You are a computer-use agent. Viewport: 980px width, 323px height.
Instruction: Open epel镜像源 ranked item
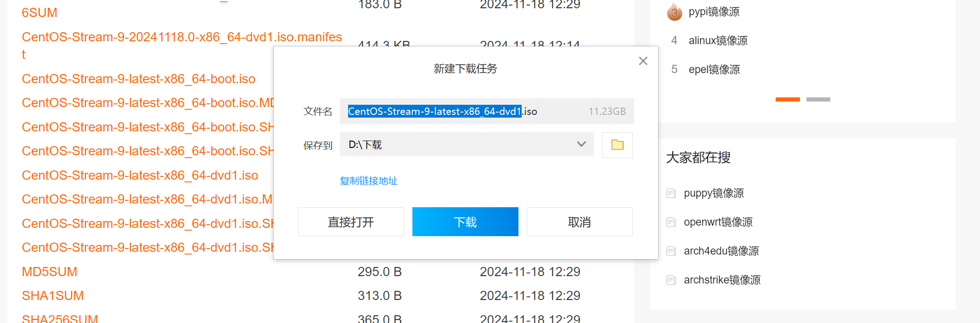click(x=715, y=70)
